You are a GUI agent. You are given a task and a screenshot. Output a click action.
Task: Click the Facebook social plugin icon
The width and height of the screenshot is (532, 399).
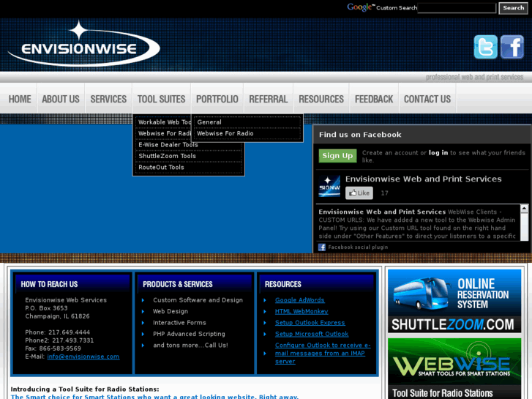pyautogui.click(x=322, y=247)
